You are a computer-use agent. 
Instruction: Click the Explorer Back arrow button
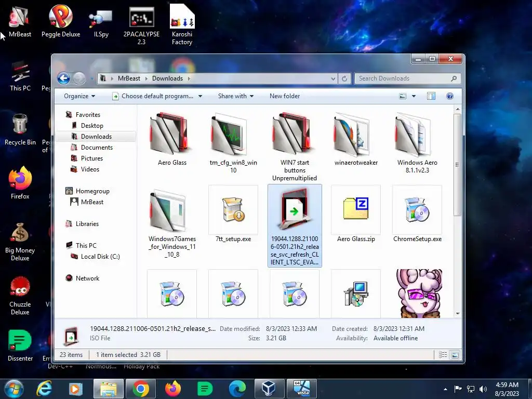(x=64, y=78)
